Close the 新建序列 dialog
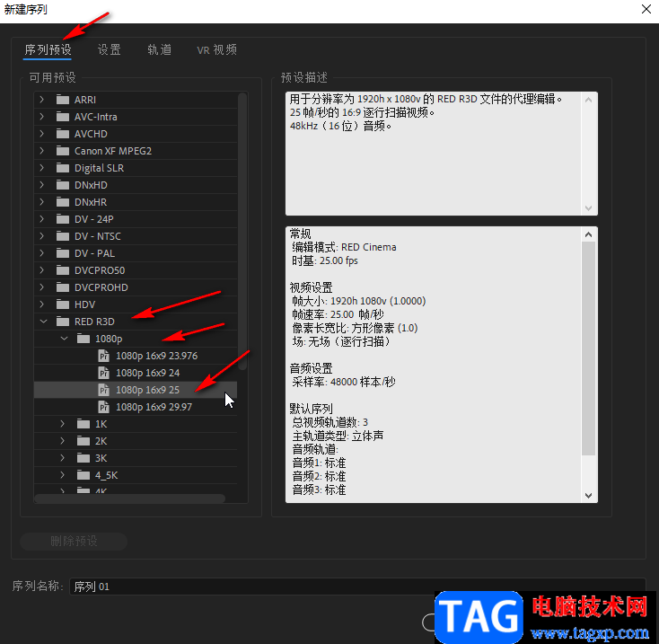Screen dimensions: 659x644 point(646,9)
